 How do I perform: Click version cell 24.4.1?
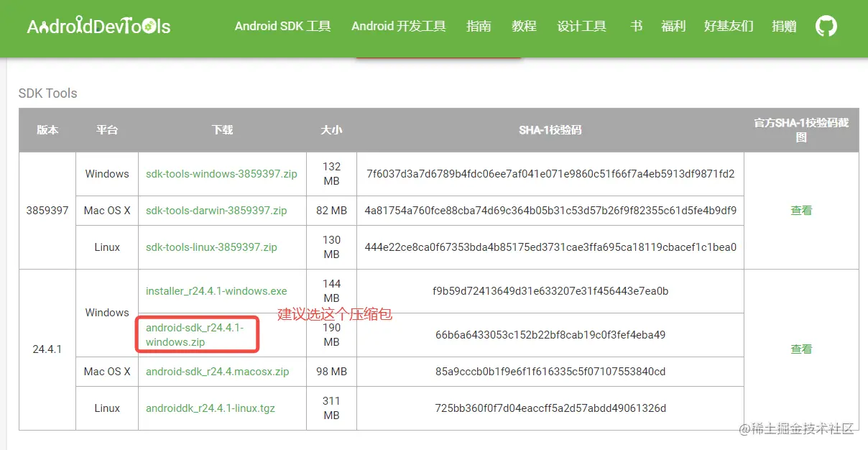point(47,349)
